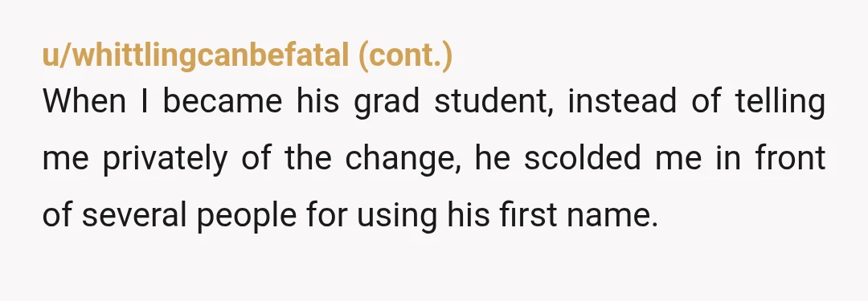Click the word "became" in first line

point(223,101)
